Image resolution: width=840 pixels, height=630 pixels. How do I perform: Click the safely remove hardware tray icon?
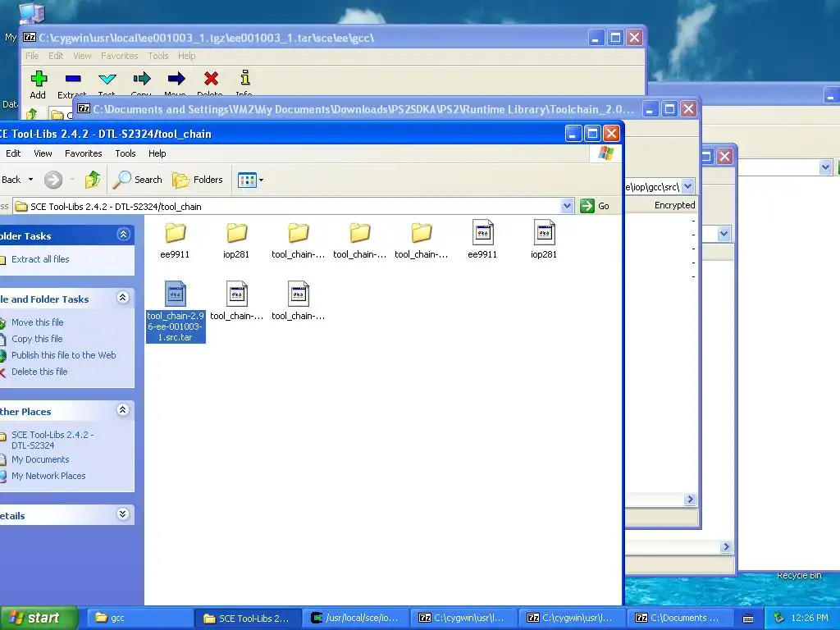(778, 619)
